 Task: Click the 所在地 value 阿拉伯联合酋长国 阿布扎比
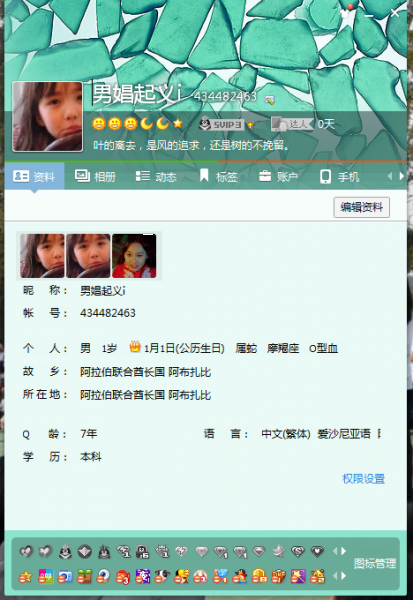tap(145, 395)
